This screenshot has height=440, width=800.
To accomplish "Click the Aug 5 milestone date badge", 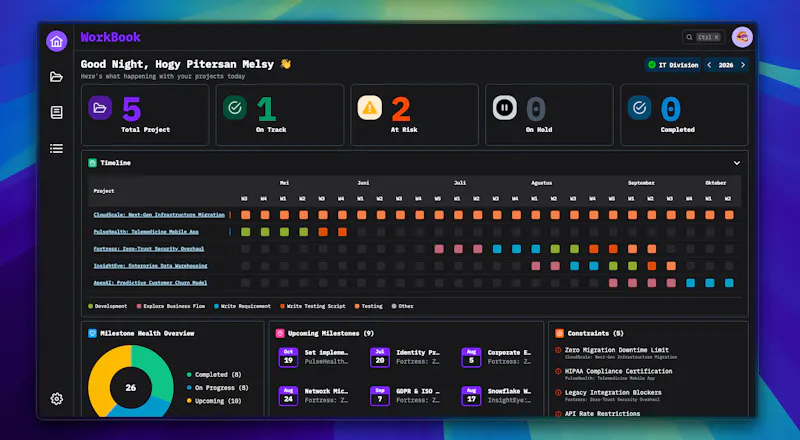I will (x=471, y=357).
